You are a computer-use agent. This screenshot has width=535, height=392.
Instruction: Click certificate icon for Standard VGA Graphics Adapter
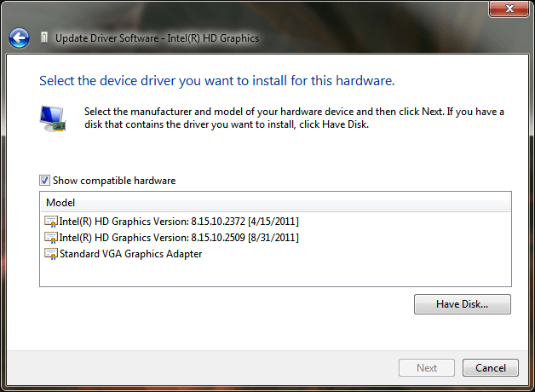click(51, 254)
